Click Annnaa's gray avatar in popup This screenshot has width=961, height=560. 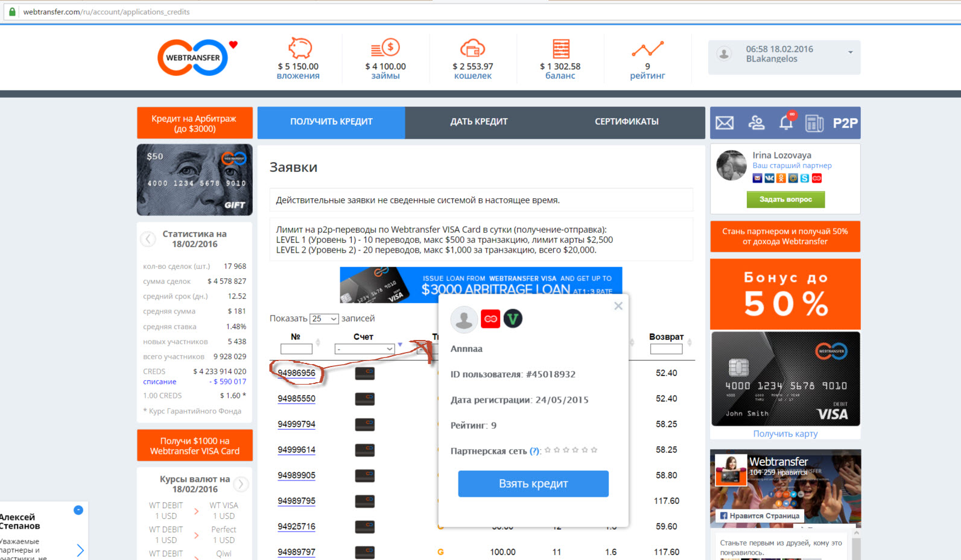pyautogui.click(x=465, y=319)
